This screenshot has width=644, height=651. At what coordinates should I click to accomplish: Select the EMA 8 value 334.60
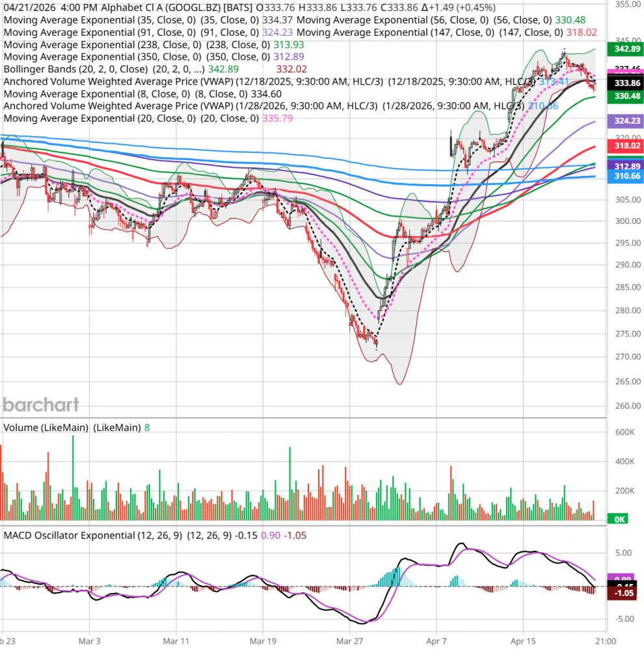click(x=267, y=94)
